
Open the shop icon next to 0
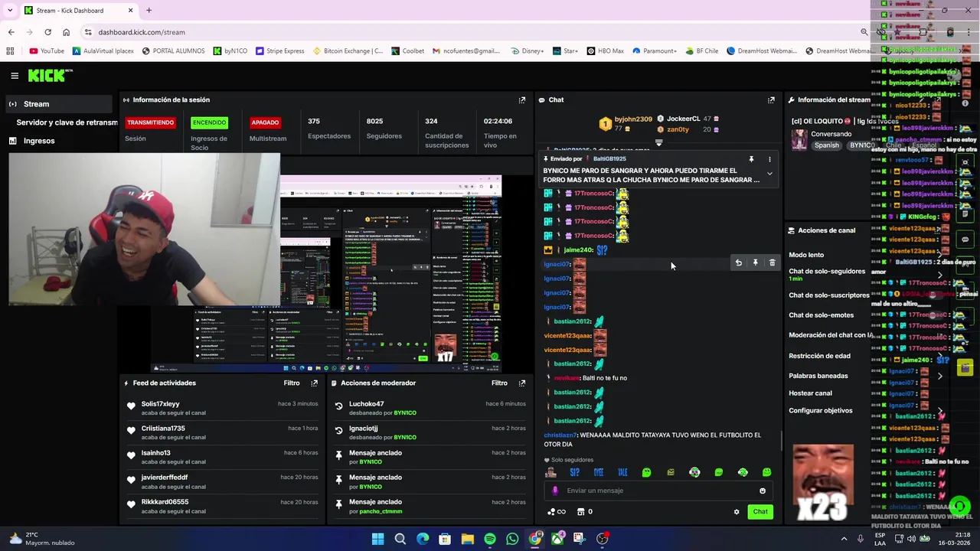[x=580, y=512]
